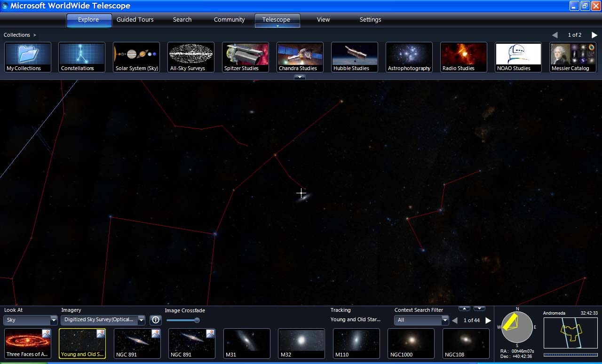Click the down arrow above context results
Image resolution: width=602 pixels, height=364 pixels.
click(479, 309)
